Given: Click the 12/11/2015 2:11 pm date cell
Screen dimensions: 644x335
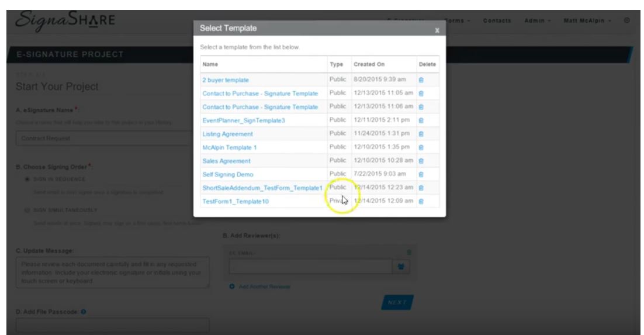Looking at the screenshot, I should 382,120.
